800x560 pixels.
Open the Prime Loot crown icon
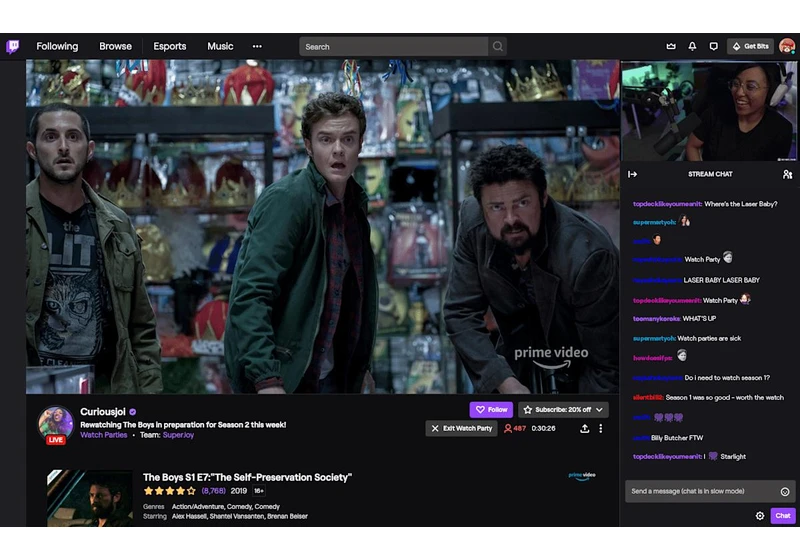[671, 46]
